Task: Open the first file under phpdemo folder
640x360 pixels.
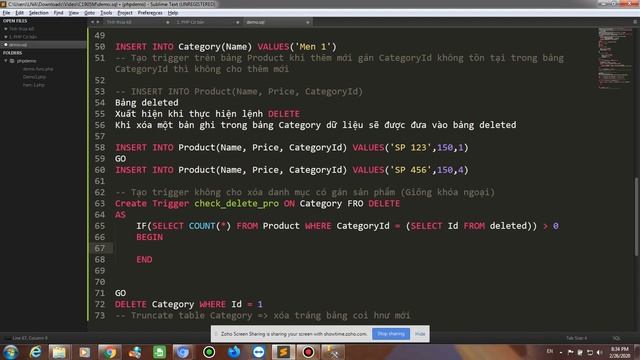Action: [x=38, y=69]
